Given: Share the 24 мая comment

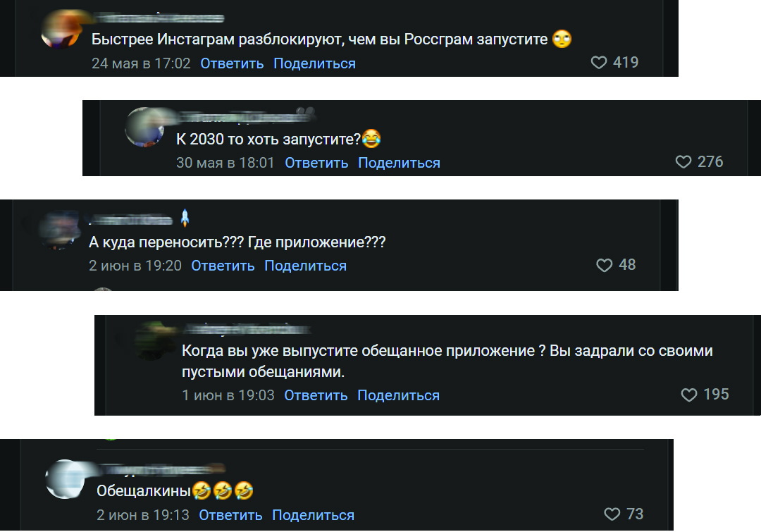Looking at the screenshot, I should [314, 63].
